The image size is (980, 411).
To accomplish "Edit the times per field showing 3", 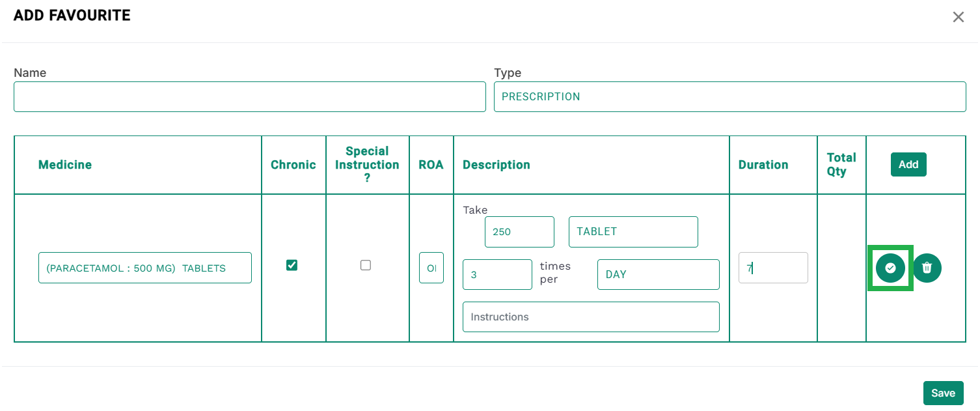I will coord(497,274).
